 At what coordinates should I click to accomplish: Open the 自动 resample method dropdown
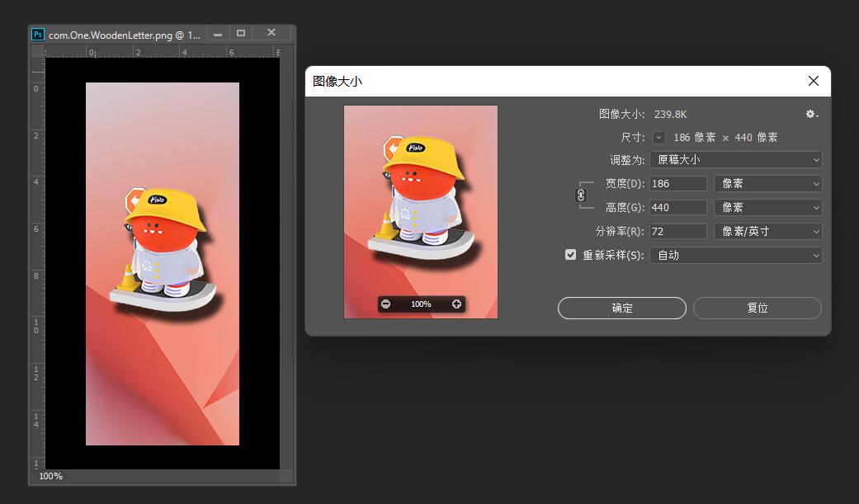pos(735,255)
